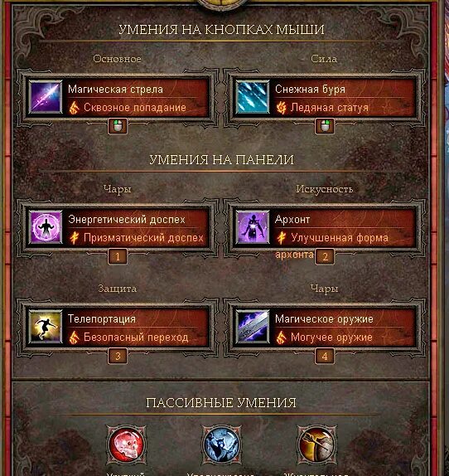Viewport: 449px width, 476px height.
Task: Select hotkey slot 1 badge
Action: pos(118,257)
